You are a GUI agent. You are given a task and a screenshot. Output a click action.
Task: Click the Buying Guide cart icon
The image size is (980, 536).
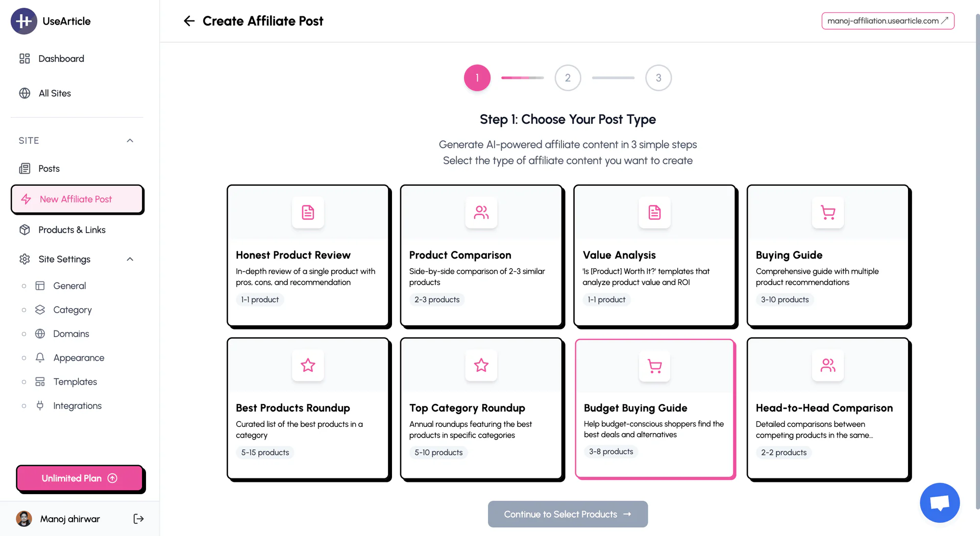827,212
